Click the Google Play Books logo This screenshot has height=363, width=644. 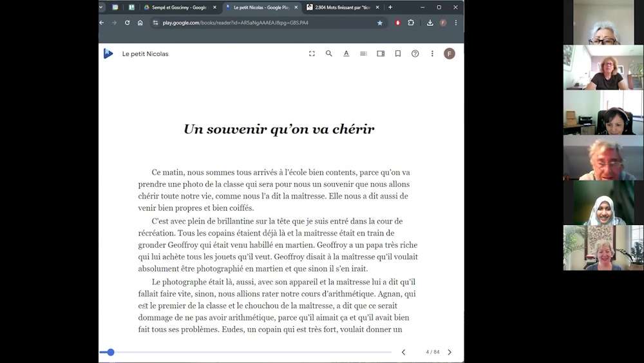tap(108, 54)
